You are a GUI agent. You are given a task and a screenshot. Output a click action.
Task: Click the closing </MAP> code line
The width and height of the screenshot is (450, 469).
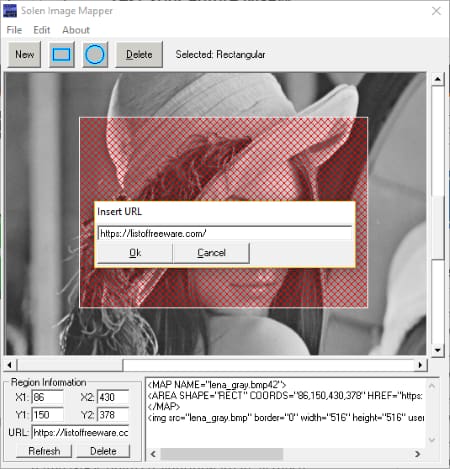coord(164,407)
